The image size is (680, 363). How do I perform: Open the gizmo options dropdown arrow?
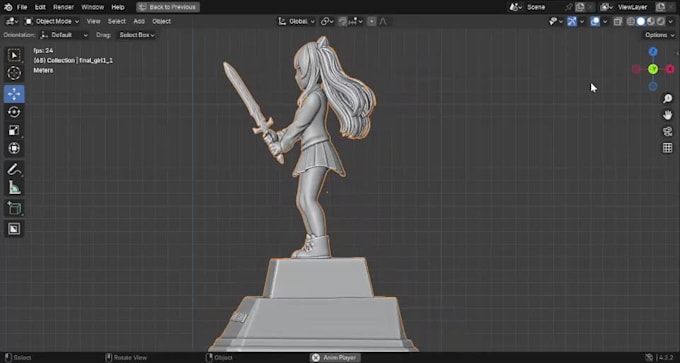[582, 21]
